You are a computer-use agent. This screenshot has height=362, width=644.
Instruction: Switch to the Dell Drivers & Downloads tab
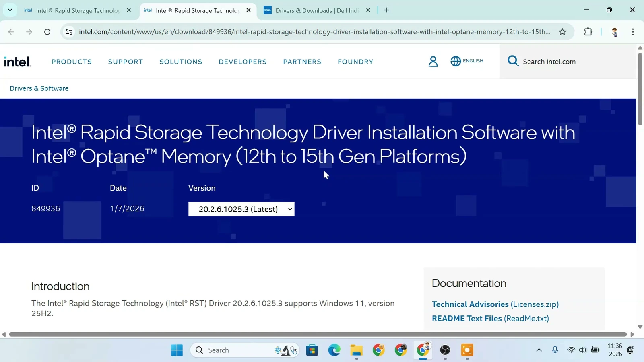coord(316,10)
